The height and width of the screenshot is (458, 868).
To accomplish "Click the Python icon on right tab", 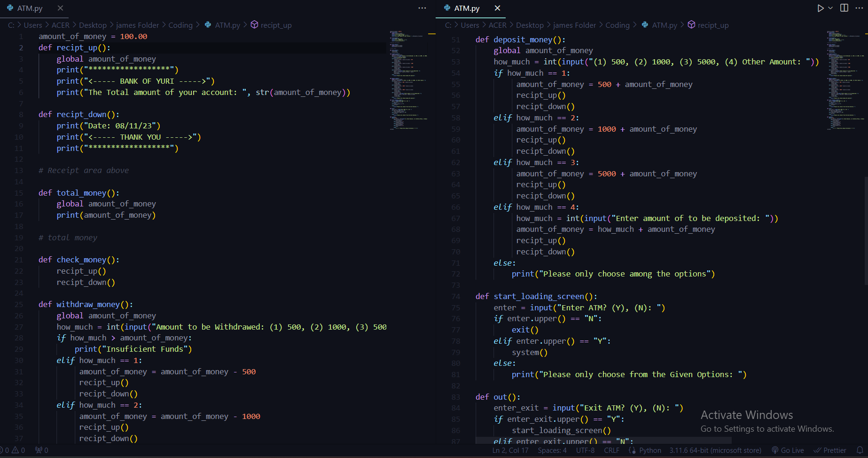I will click(447, 8).
